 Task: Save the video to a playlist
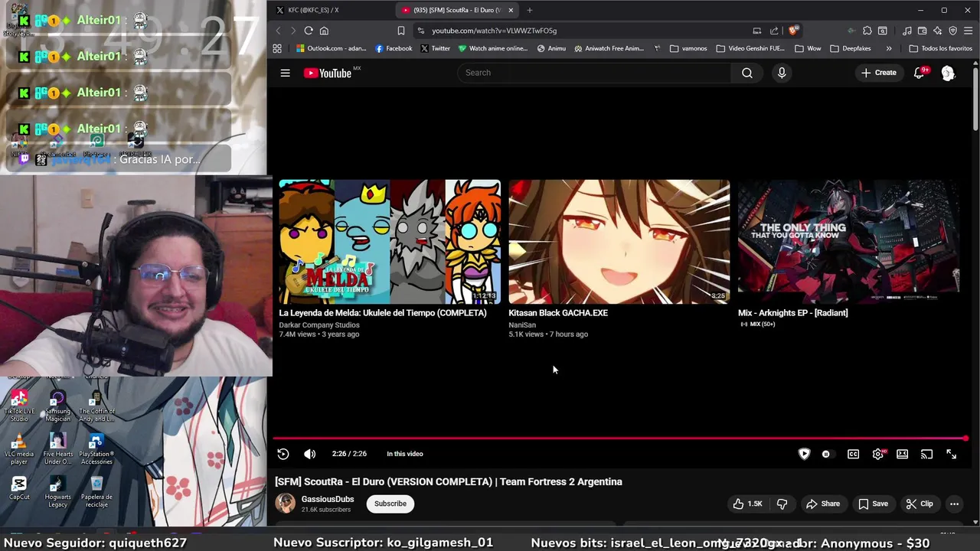click(x=873, y=504)
